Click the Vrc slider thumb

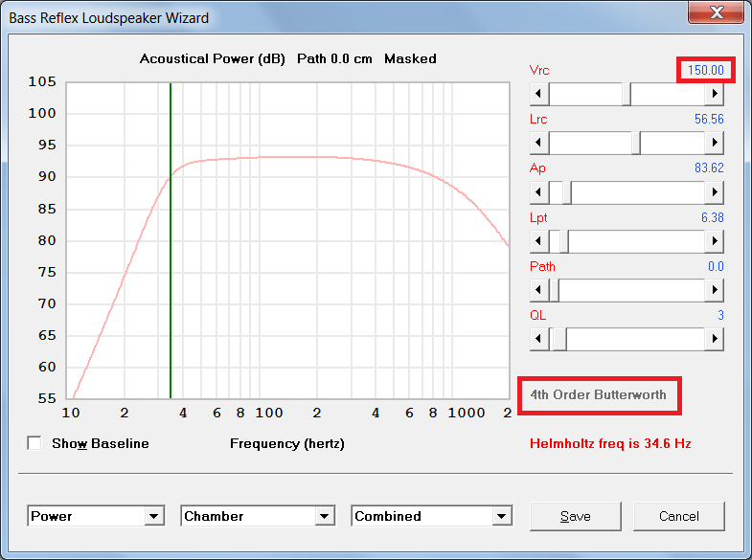[627, 94]
